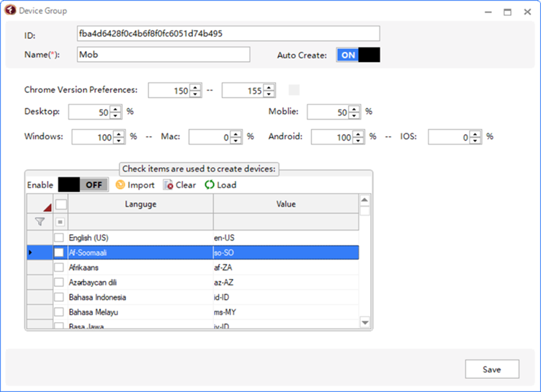
Task: Click the ID text field
Action: pyautogui.click(x=228, y=33)
